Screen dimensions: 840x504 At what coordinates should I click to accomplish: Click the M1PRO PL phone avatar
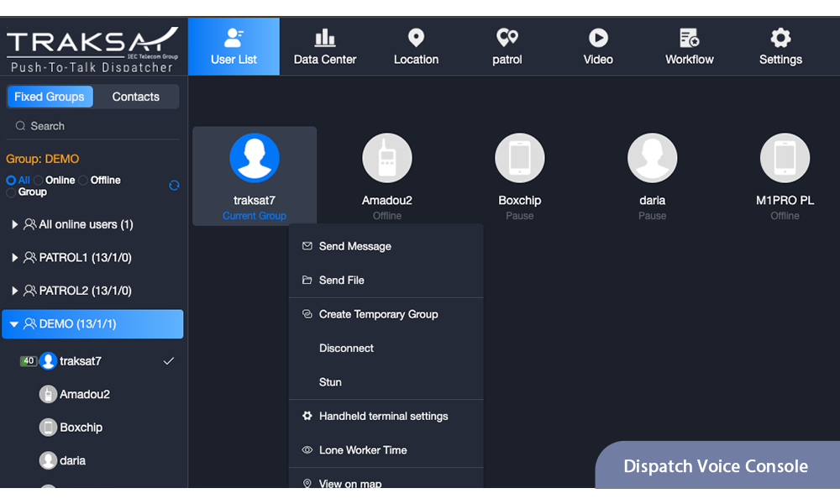(785, 159)
